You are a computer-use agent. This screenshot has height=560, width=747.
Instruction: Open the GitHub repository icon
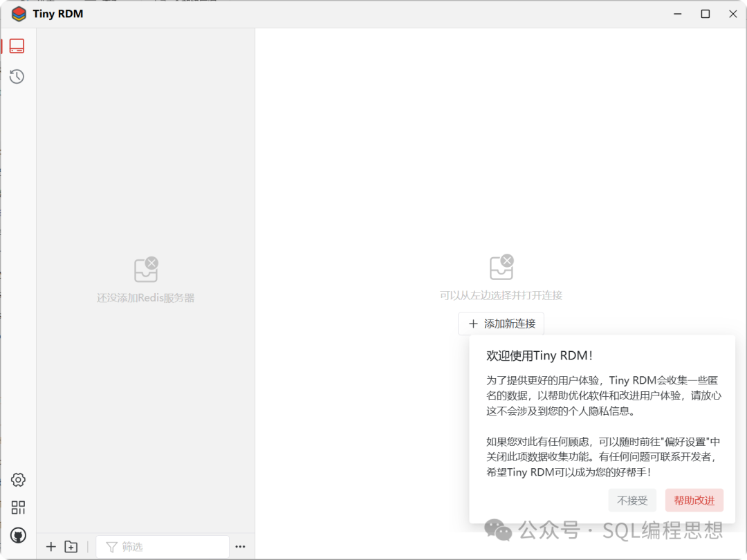18,535
